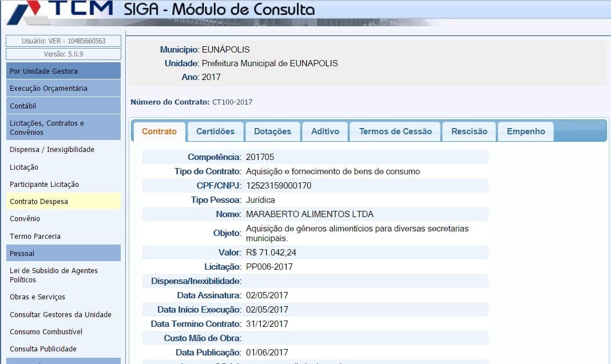
Task: Open the Certidões tab
Action: click(215, 131)
